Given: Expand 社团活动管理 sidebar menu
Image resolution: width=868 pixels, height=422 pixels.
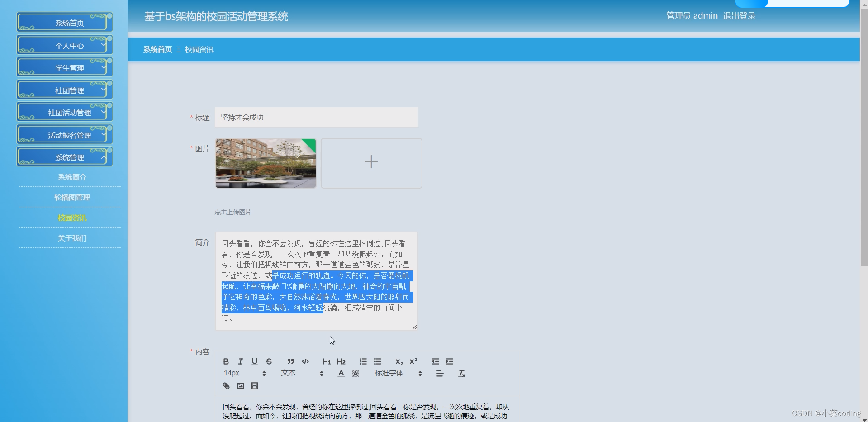Looking at the screenshot, I should [x=65, y=112].
